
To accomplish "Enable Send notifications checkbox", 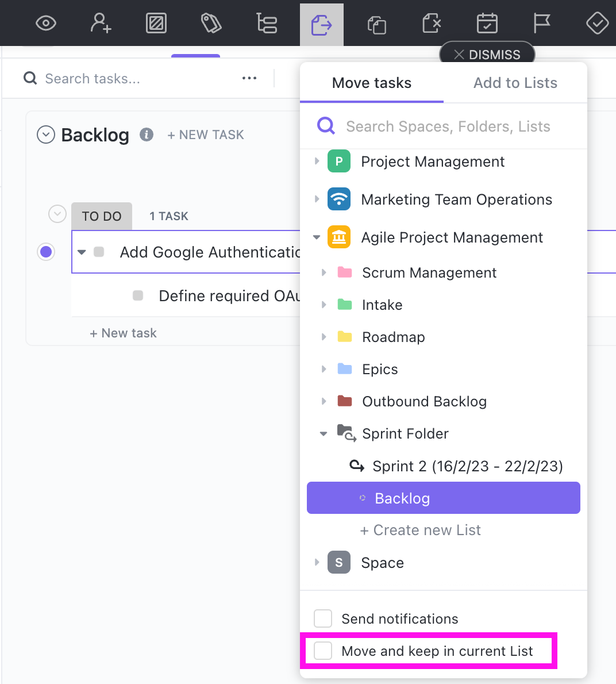I will (323, 619).
